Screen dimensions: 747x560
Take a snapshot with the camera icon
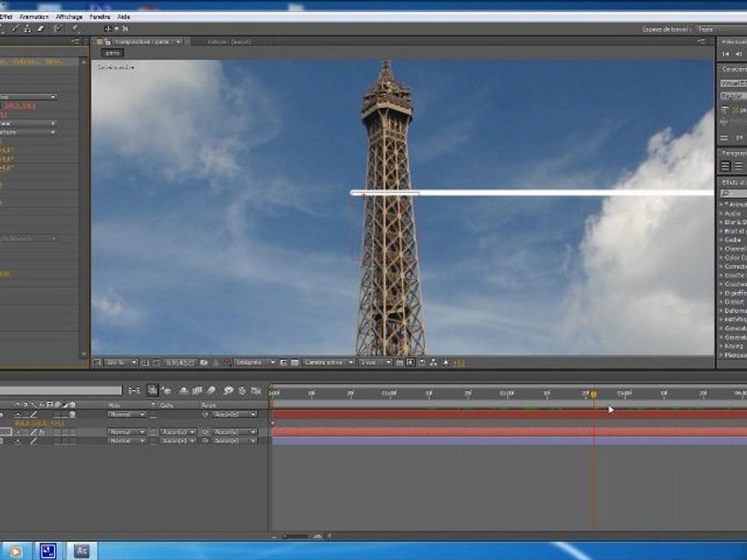pyautogui.click(x=204, y=362)
